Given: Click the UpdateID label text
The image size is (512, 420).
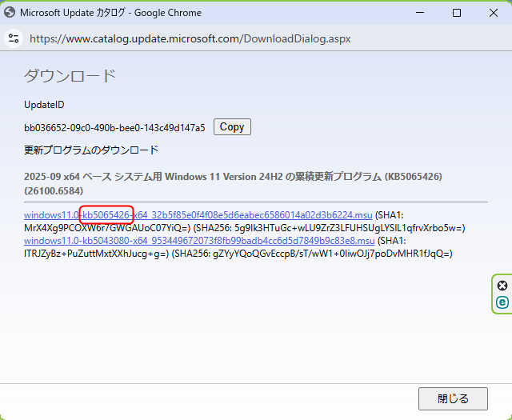Looking at the screenshot, I should pos(44,105).
